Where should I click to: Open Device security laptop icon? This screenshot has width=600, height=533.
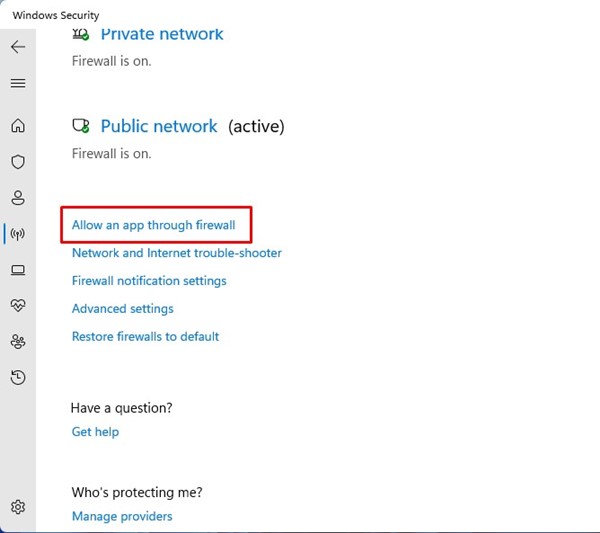[x=18, y=270]
